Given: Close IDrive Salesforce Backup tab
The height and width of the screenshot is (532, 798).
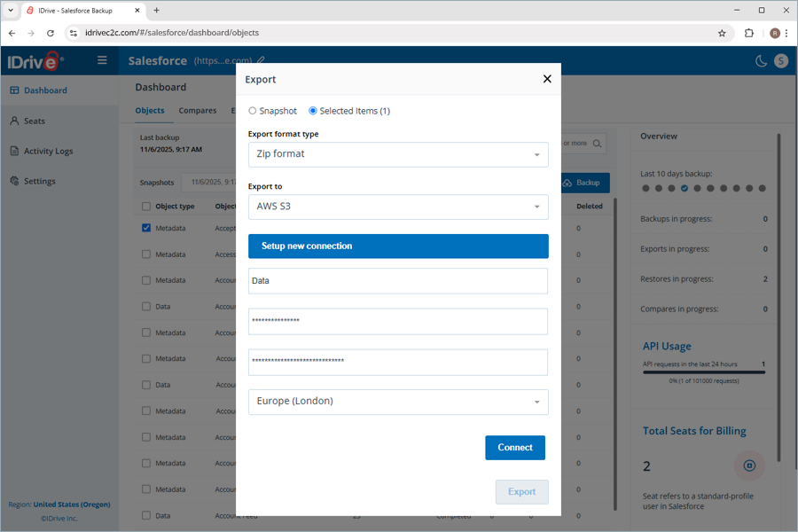Looking at the screenshot, I should 137,10.
